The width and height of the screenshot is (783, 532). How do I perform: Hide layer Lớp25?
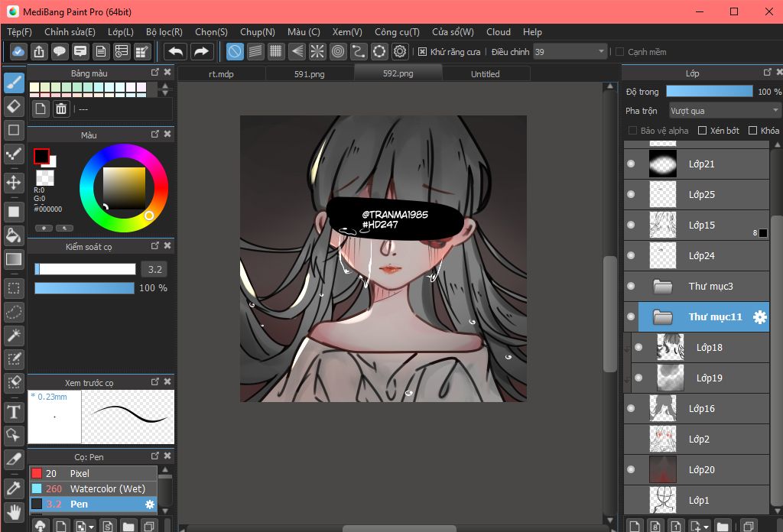(631, 194)
